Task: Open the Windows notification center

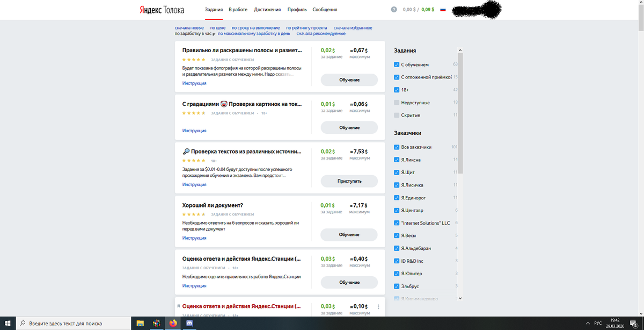Action: [x=633, y=323]
